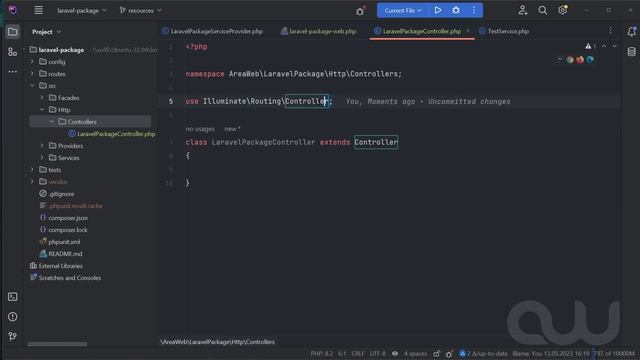
Task: Open Project view options dropdown
Action: click(x=47, y=32)
